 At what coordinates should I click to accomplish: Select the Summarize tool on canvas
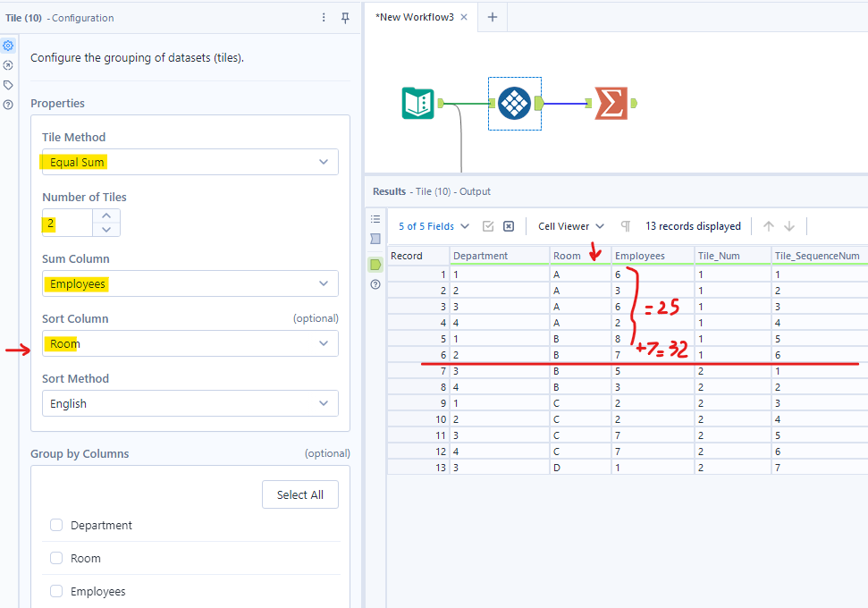[611, 104]
